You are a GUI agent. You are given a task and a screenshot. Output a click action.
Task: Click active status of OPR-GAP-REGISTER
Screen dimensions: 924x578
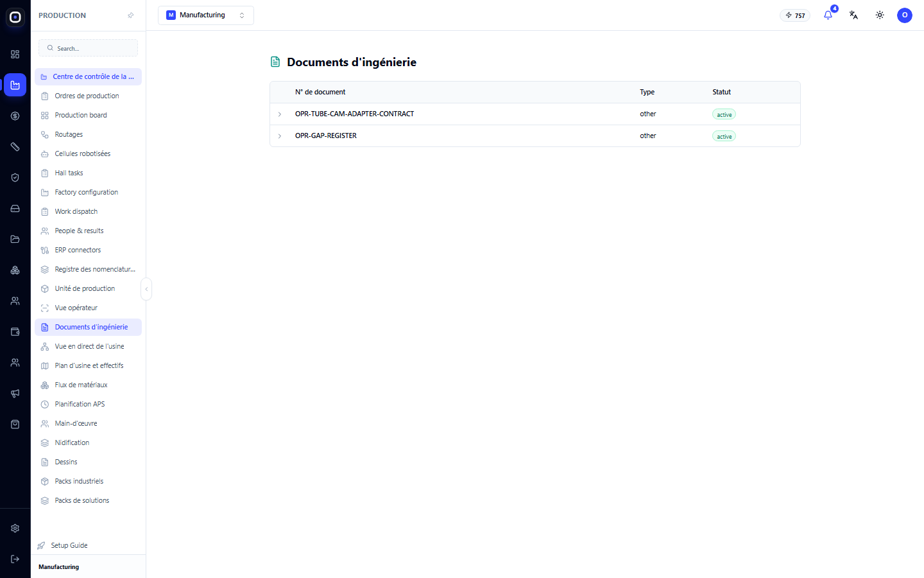[x=724, y=136]
